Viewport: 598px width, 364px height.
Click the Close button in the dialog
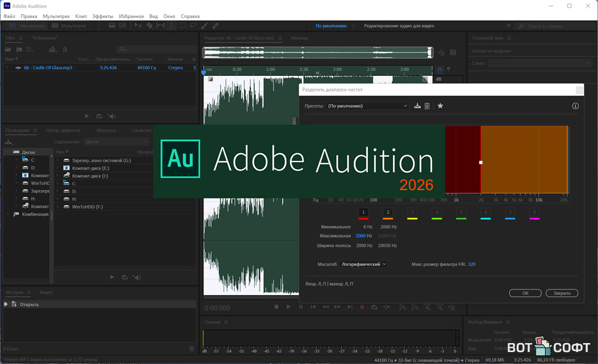click(x=562, y=293)
